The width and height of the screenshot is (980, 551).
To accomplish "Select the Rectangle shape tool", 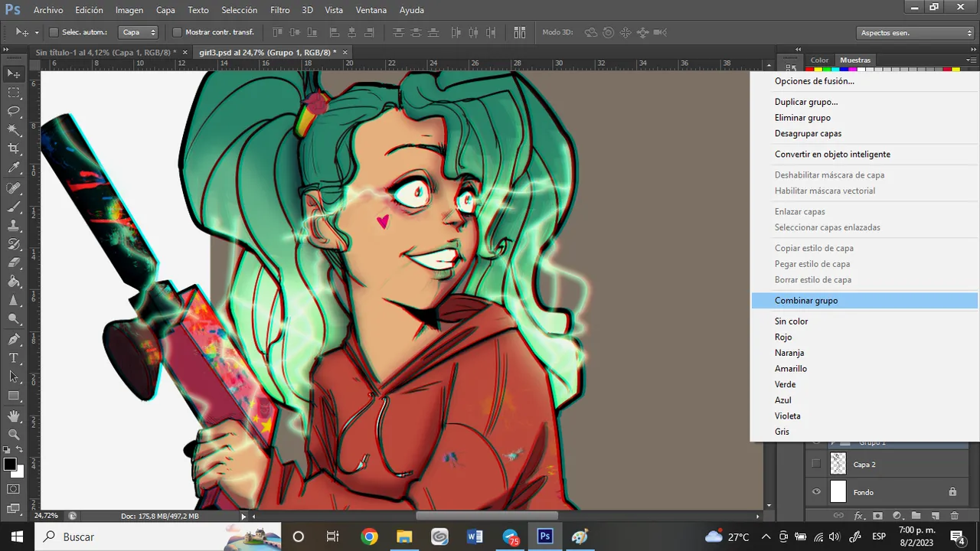I will tap(14, 396).
